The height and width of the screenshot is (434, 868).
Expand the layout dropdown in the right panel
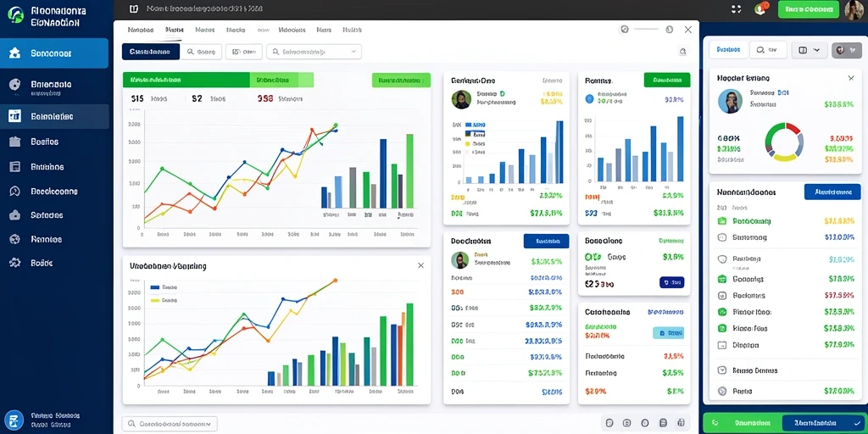coord(809,49)
